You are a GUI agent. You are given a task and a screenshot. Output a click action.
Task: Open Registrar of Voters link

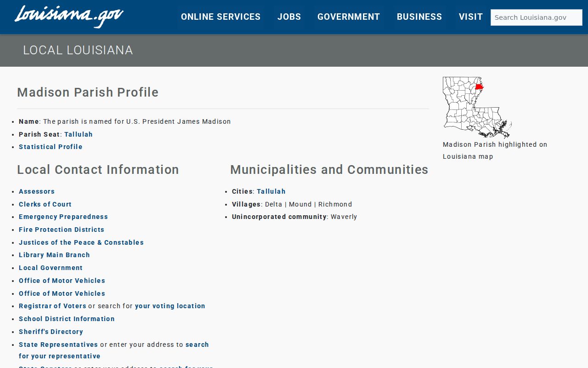[x=52, y=306]
